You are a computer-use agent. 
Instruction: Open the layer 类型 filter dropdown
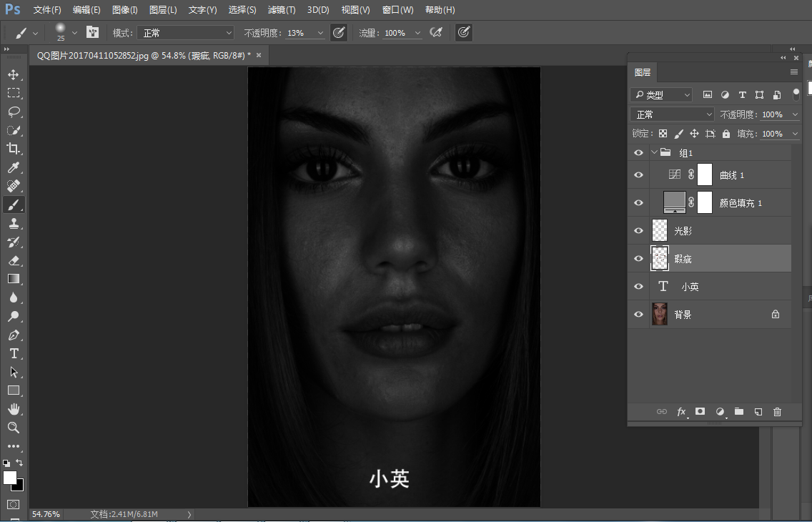click(661, 94)
